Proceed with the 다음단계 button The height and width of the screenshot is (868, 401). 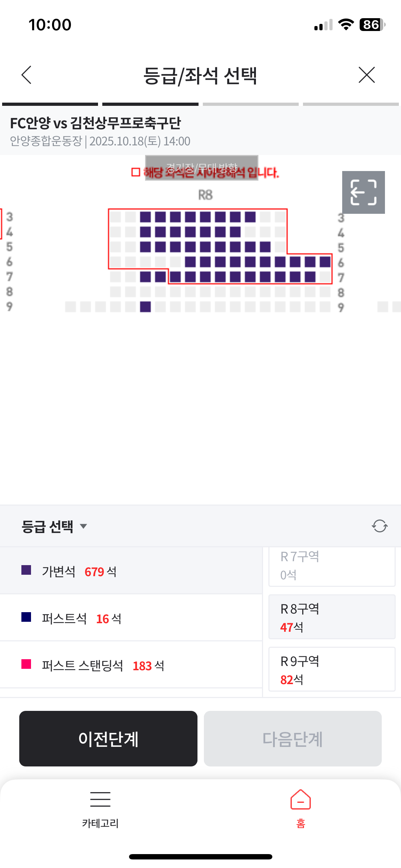tap(293, 739)
